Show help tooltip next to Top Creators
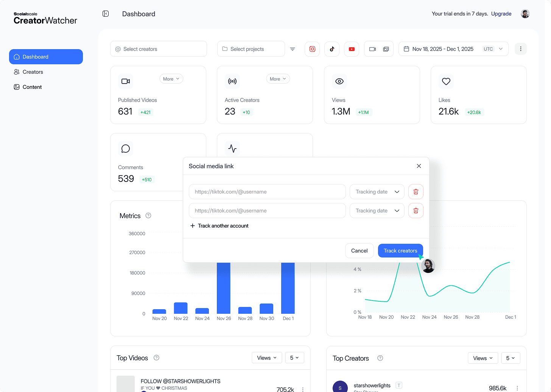Image resolution: width=551 pixels, height=392 pixels. coord(380,358)
